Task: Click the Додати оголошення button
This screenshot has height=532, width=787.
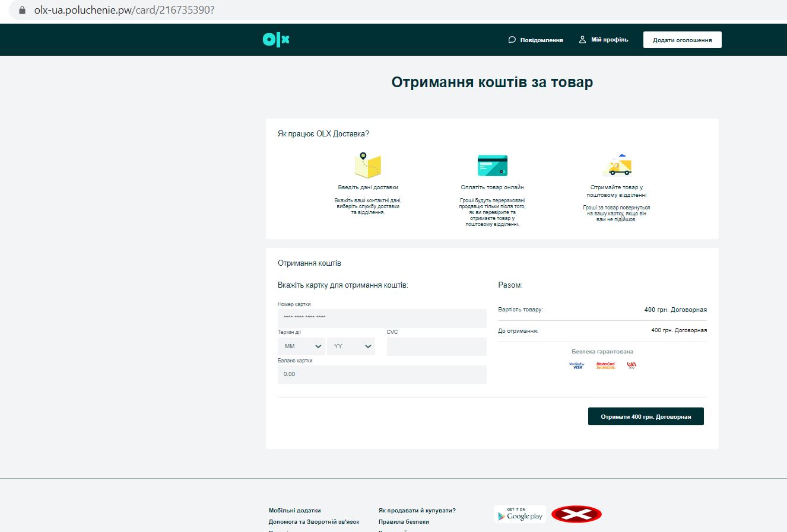Action: tap(683, 40)
